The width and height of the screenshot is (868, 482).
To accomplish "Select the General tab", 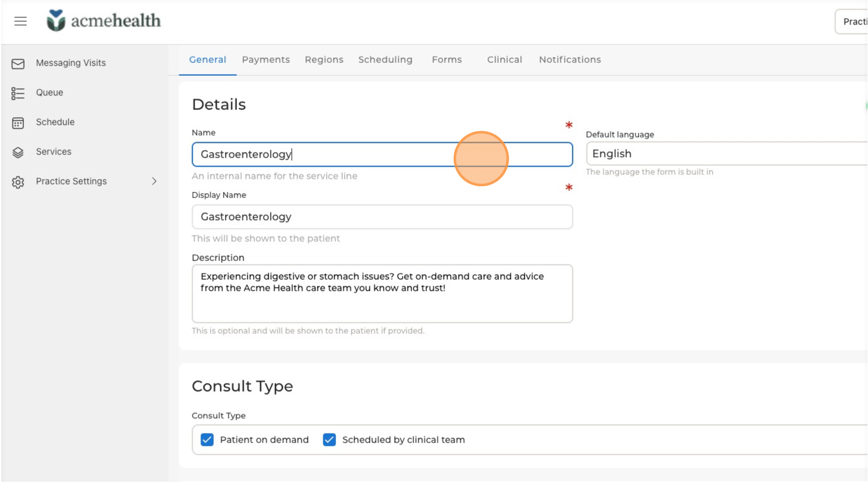I will (x=208, y=59).
